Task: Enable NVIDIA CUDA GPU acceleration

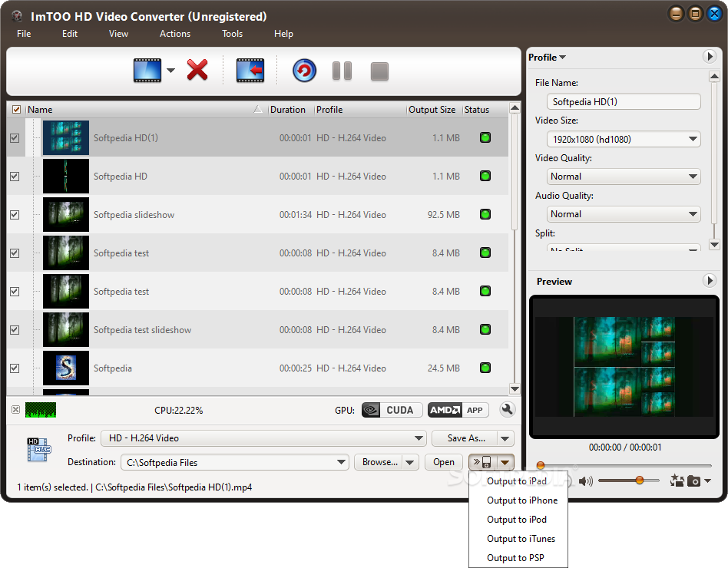Action: 392,410
